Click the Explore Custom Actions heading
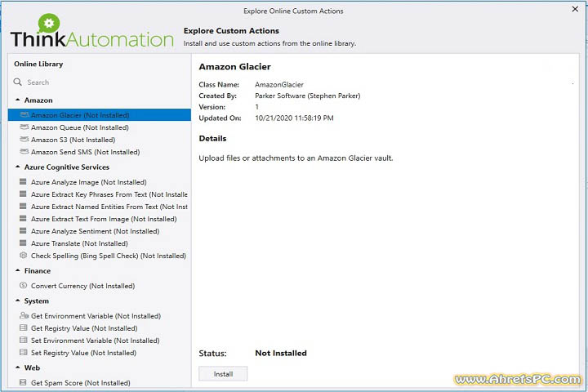 pyautogui.click(x=231, y=31)
